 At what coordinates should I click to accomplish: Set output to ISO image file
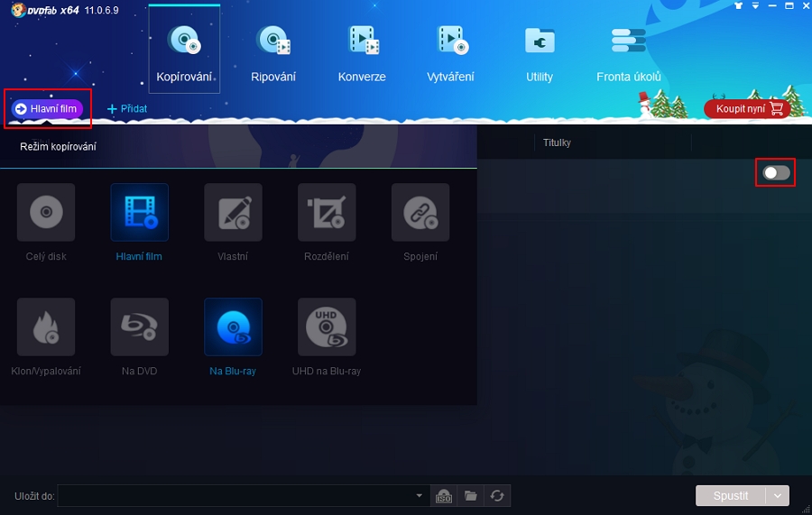(x=444, y=496)
